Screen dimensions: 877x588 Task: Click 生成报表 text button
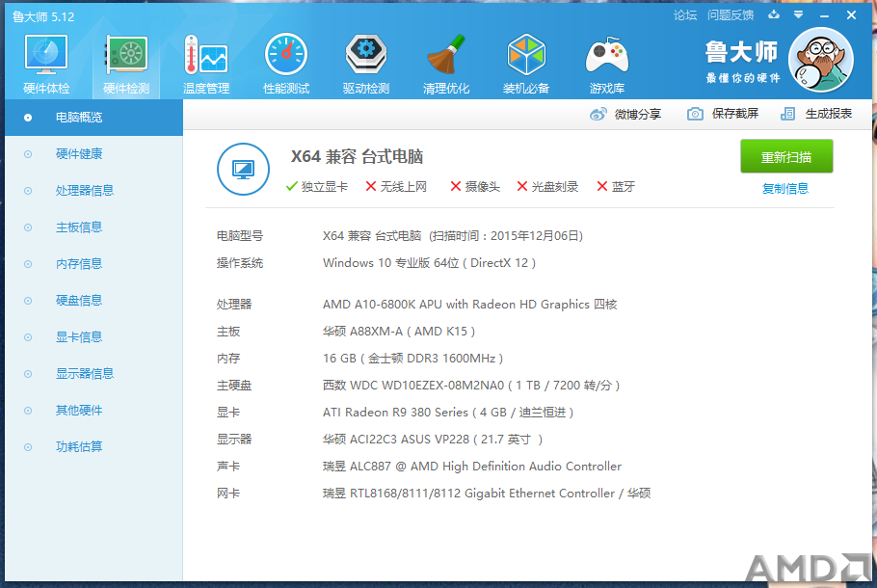pyautogui.click(x=829, y=114)
